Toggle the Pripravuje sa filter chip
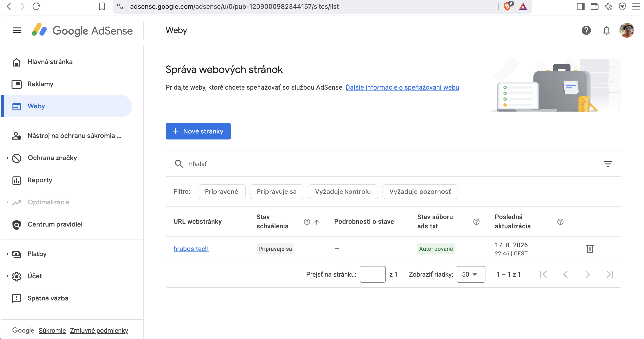The image size is (644, 339). [277, 192]
